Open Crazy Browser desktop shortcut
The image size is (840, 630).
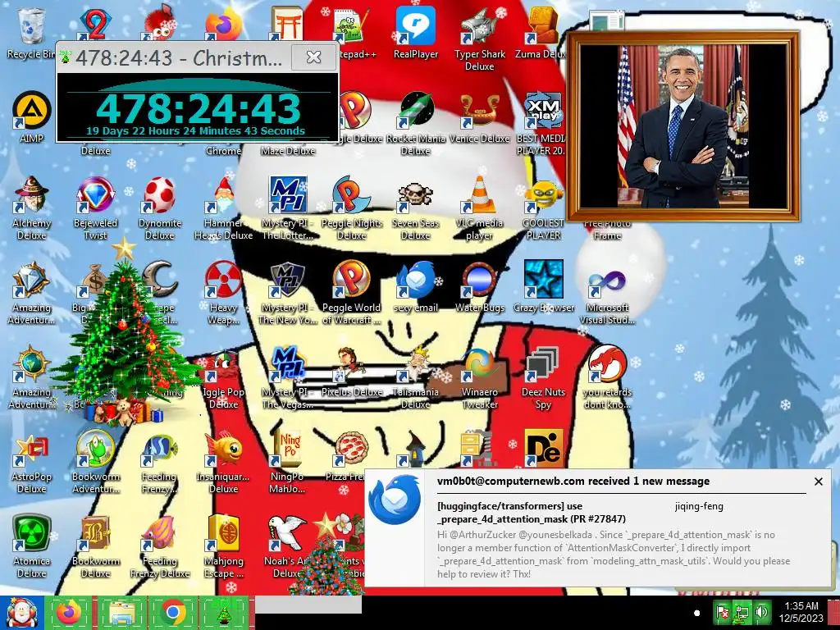(543, 287)
